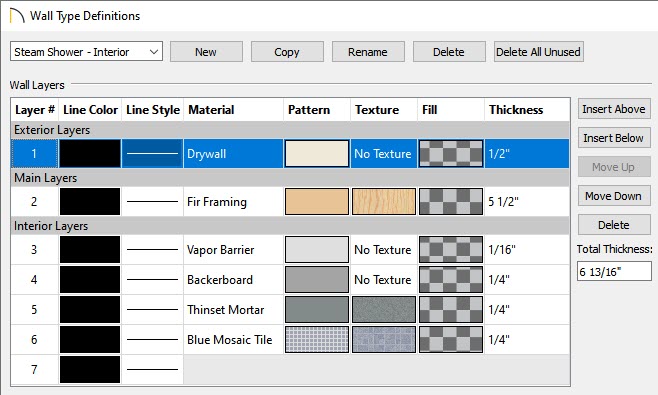Select the line color swatch of layer 4
The image size is (658, 395).
point(90,280)
